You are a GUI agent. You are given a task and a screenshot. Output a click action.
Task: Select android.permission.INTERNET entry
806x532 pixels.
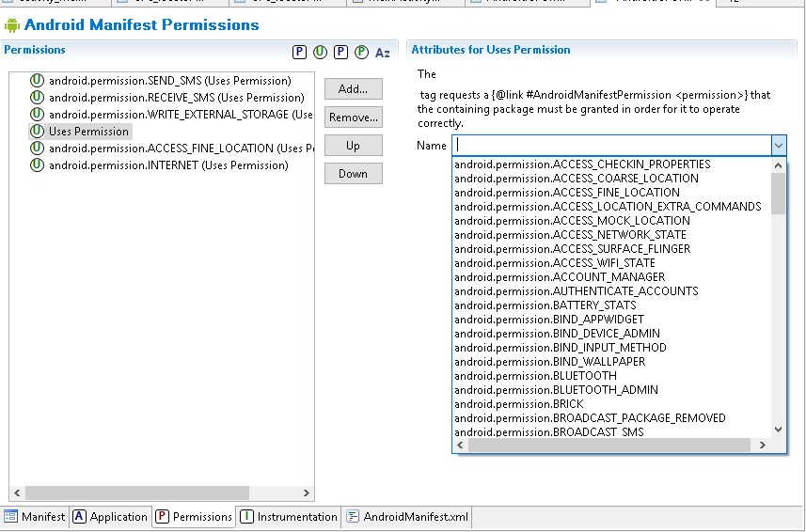pyautogui.click(x=168, y=165)
